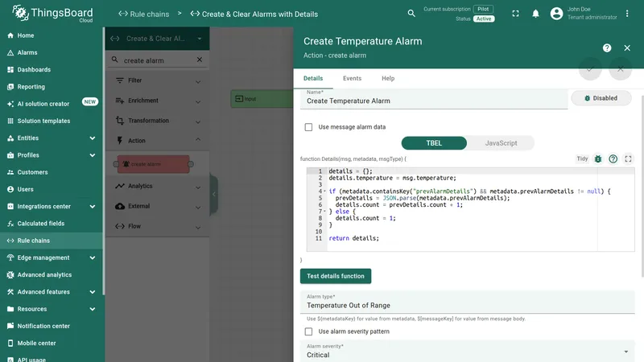Viewport: 644px width, 362px height.
Task: Click the Tidy code button
Action: (x=582, y=158)
